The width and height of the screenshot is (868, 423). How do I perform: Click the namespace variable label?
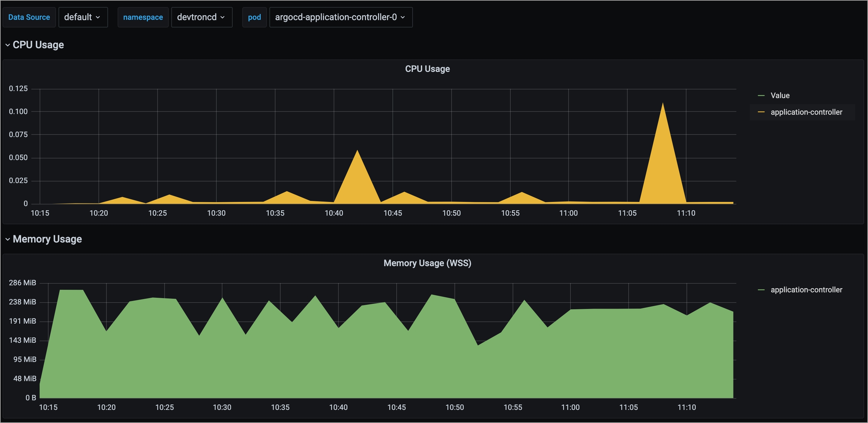click(143, 17)
